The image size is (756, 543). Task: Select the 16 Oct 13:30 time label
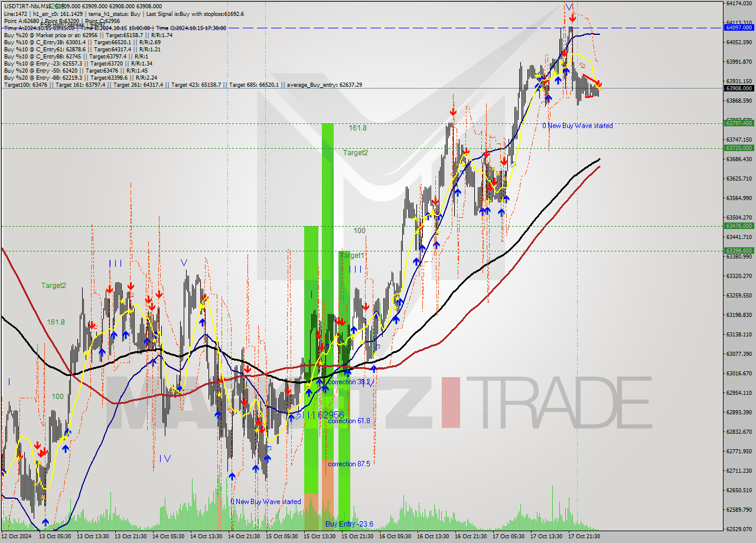coord(433,536)
